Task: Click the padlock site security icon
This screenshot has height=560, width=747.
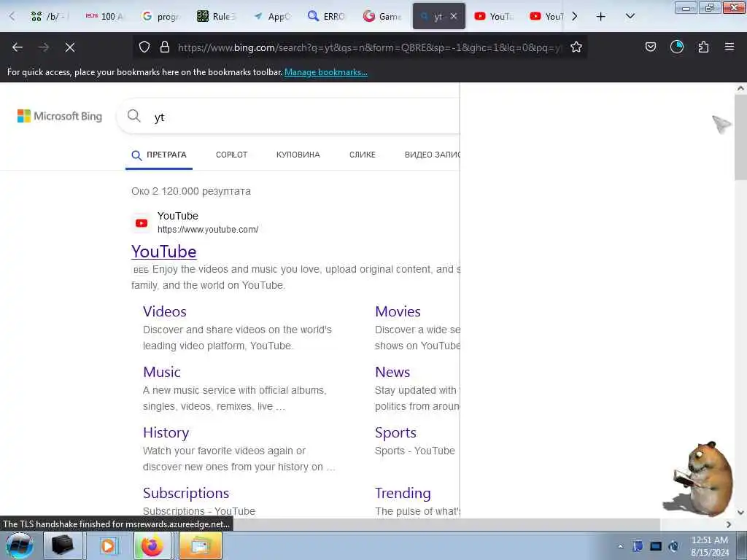Action: [165, 47]
